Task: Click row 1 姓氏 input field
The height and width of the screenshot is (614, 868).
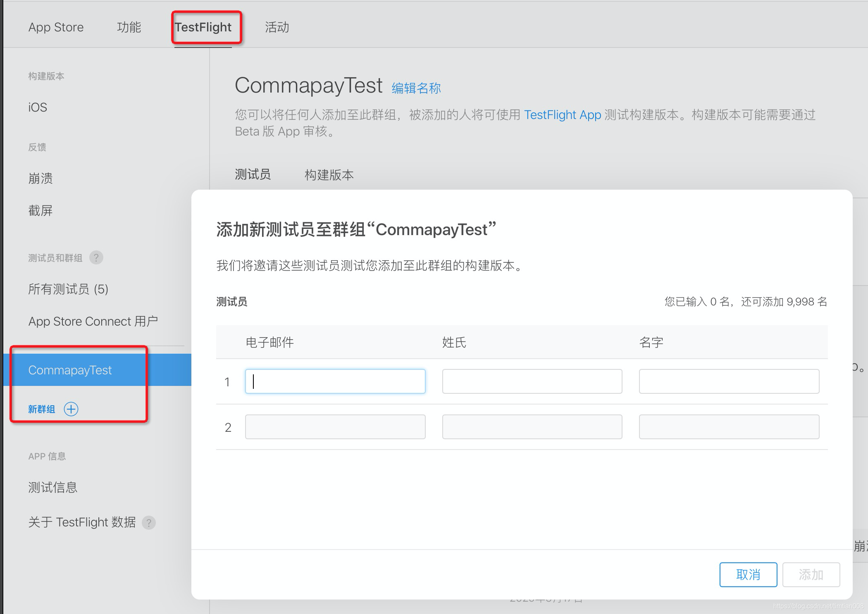Action: tap(532, 381)
